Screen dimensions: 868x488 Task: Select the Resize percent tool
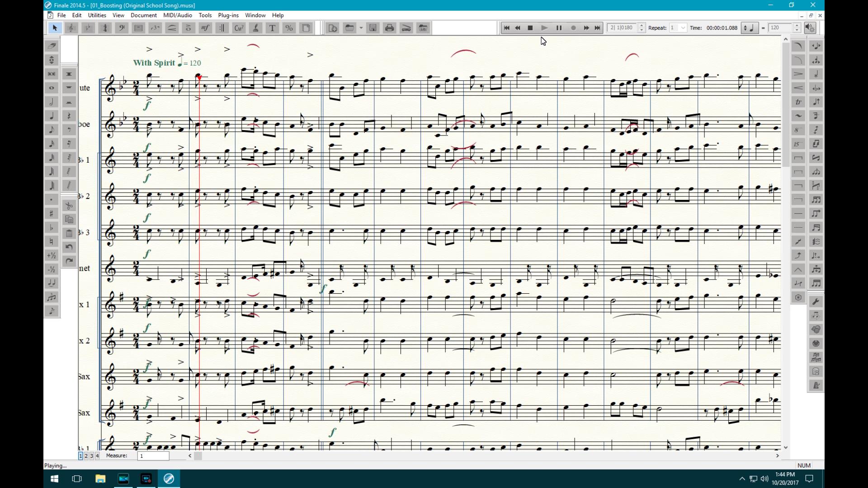point(289,28)
